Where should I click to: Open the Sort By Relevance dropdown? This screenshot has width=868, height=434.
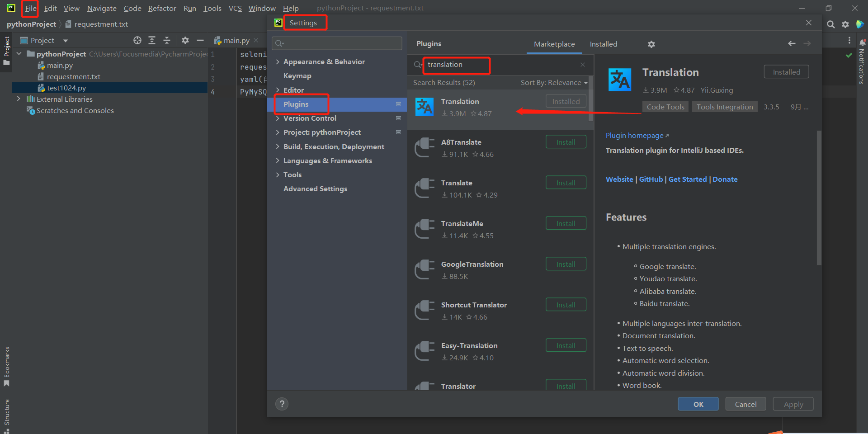554,83
